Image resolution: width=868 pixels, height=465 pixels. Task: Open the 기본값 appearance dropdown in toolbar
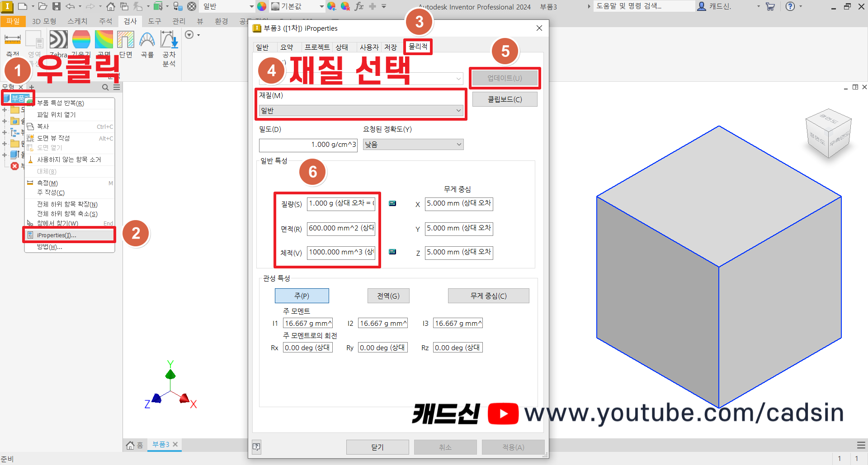(297, 6)
